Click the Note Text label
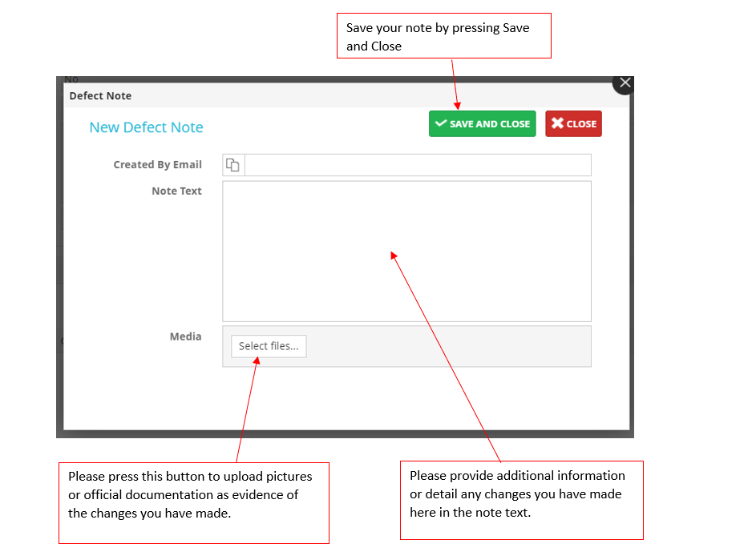The height and width of the screenshot is (560, 752). click(x=176, y=191)
